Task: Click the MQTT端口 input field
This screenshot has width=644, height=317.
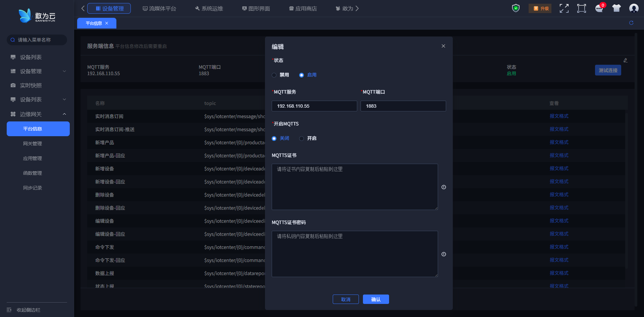Action: pos(403,106)
